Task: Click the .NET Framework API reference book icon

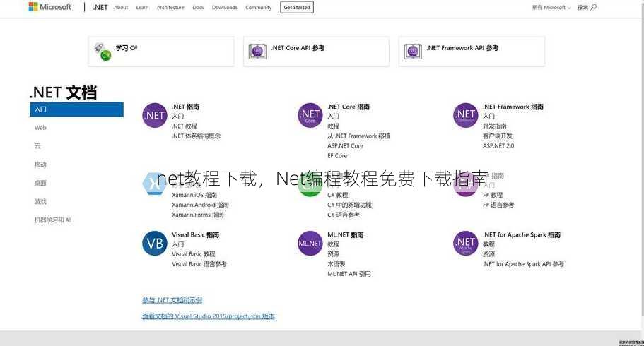Action: click(413, 52)
